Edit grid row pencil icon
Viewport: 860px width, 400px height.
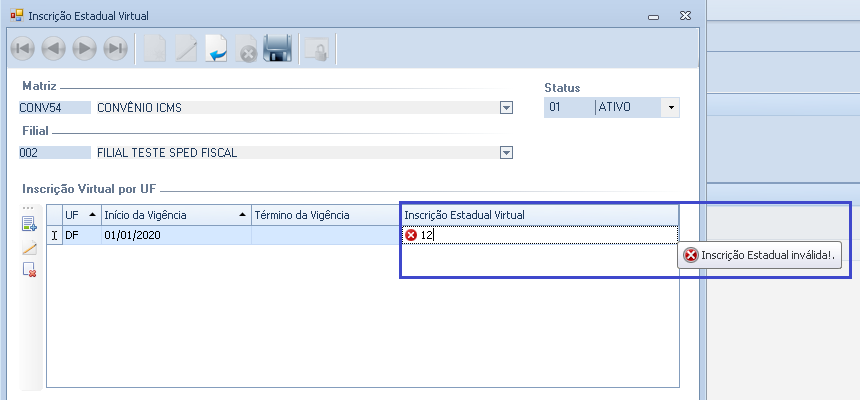point(29,247)
